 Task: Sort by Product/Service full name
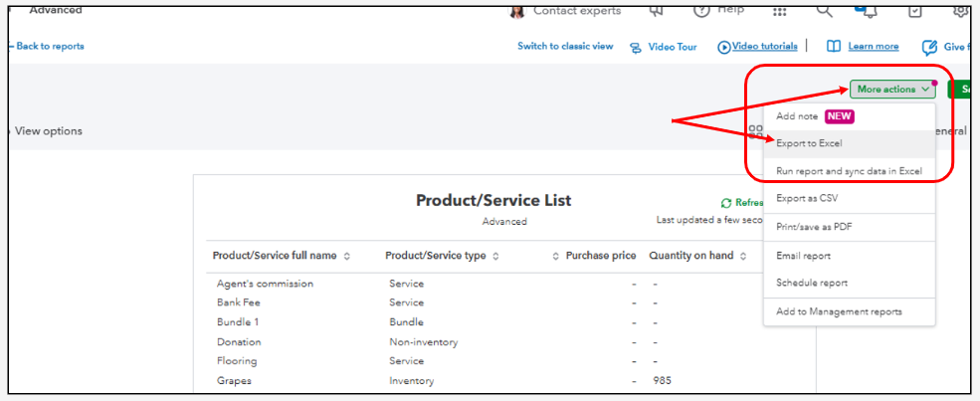coord(347,256)
